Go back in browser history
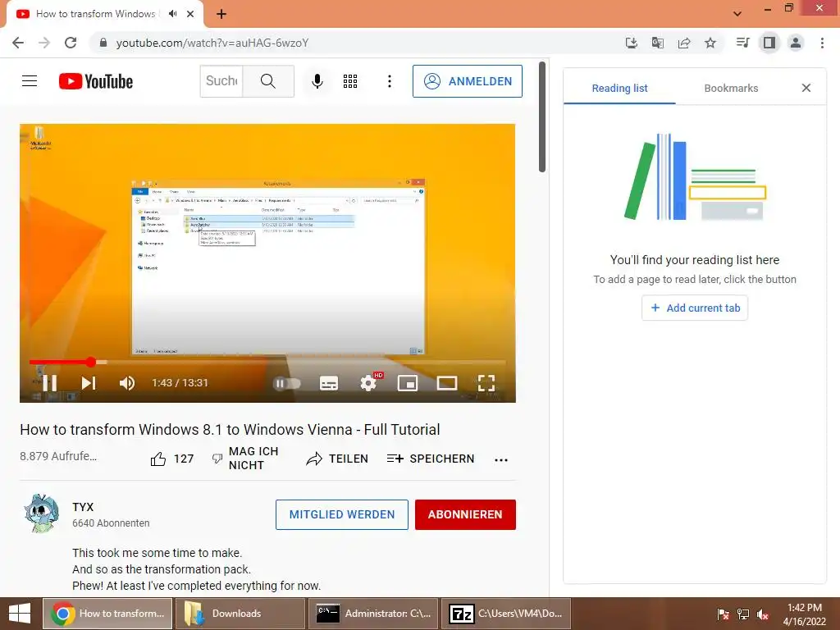This screenshot has height=630, width=840. point(18,43)
